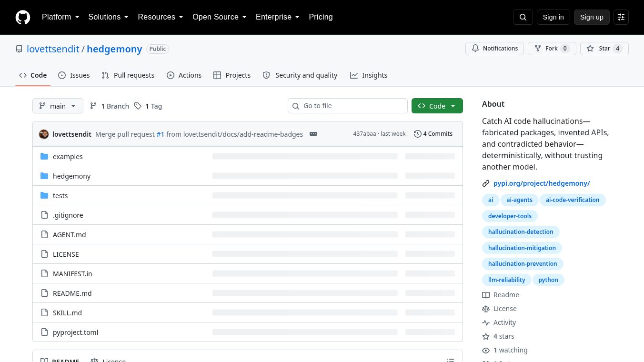Open the Insights tab

[x=369, y=75]
